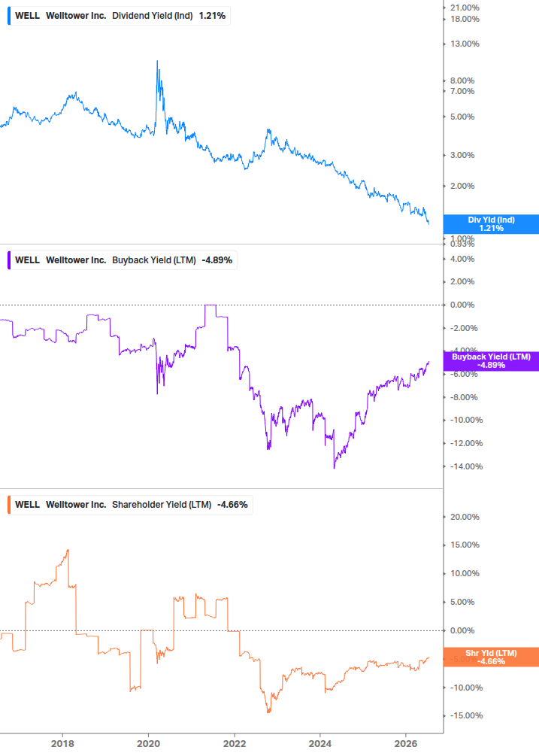
Task: Click the 8.00% tick on dividend yield axis
Action: point(462,80)
